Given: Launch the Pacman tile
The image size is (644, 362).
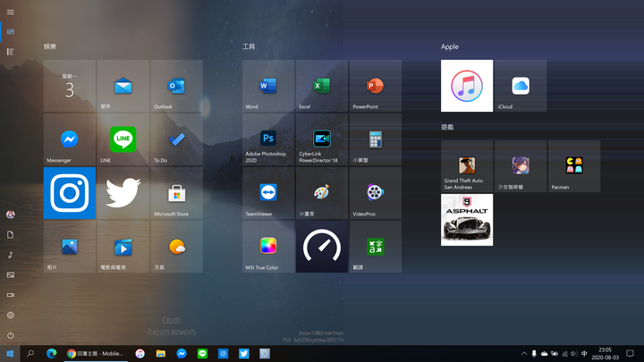Looking at the screenshot, I should pyautogui.click(x=574, y=166).
